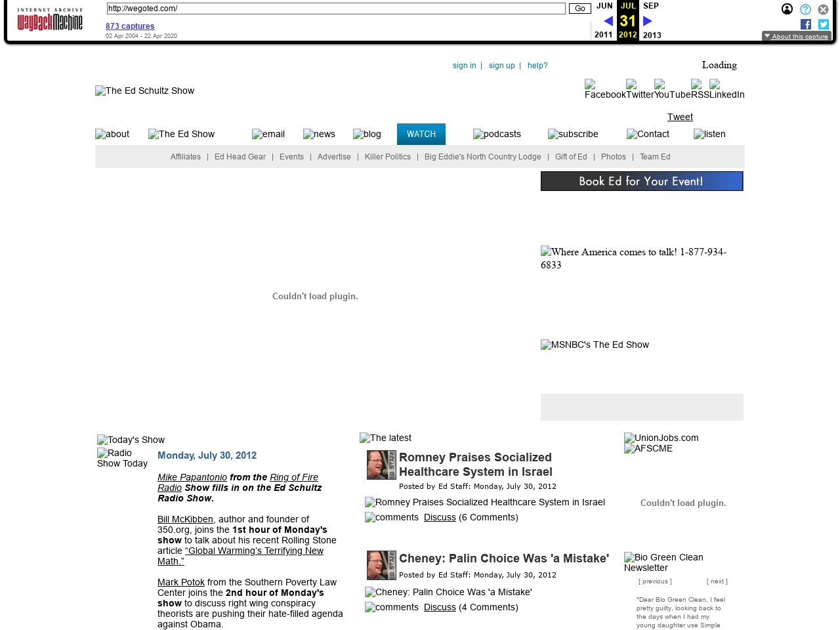Go to next capture with right arrow
Image resolution: width=840 pixels, height=630 pixels.
[648, 21]
